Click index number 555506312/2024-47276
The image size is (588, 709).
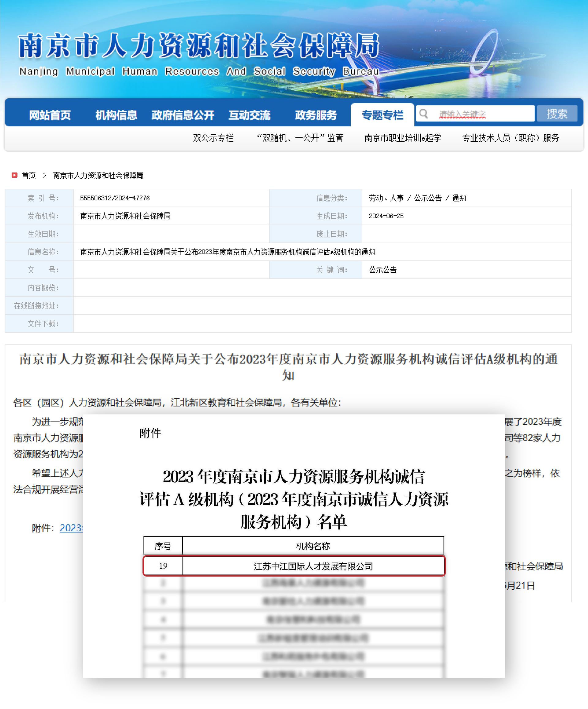tap(115, 198)
